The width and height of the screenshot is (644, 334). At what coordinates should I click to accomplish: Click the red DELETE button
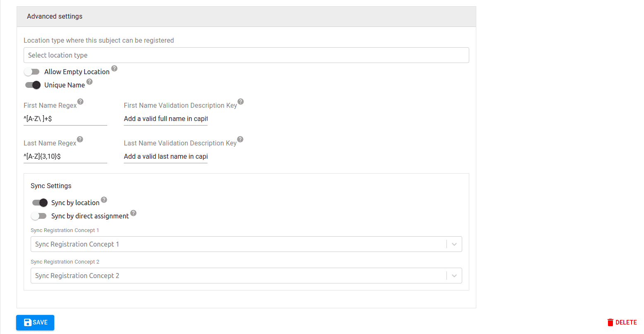(622, 322)
